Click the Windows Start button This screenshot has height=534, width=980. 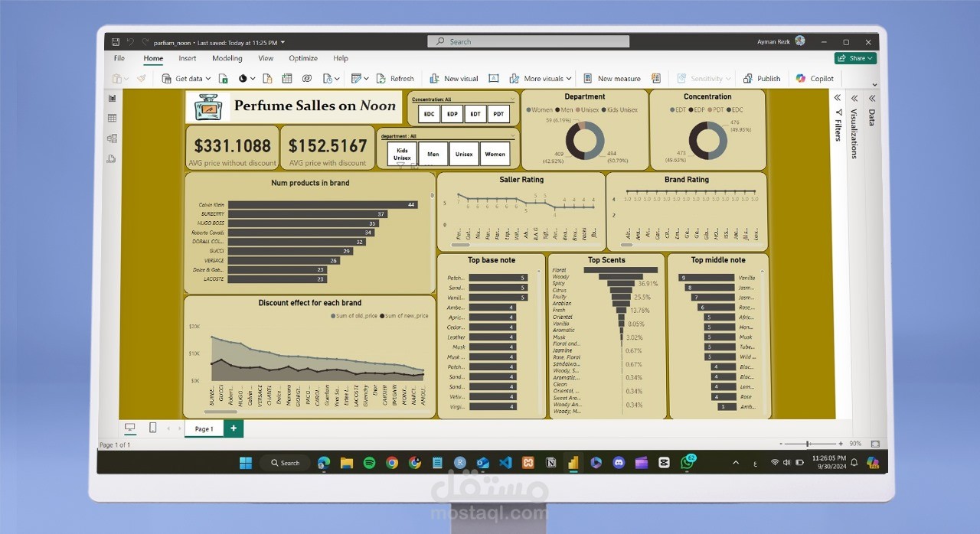pos(246,462)
